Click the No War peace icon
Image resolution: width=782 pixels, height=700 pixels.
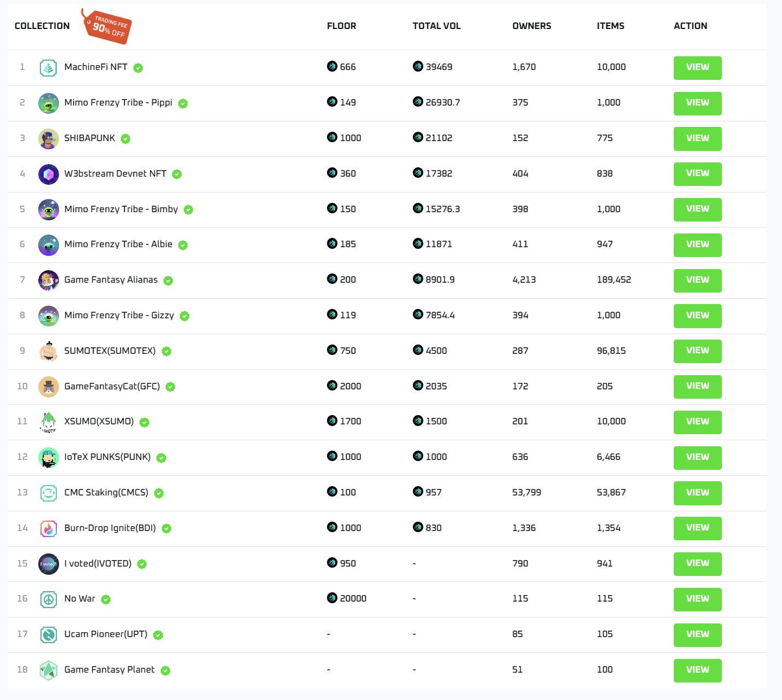point(49,599)
